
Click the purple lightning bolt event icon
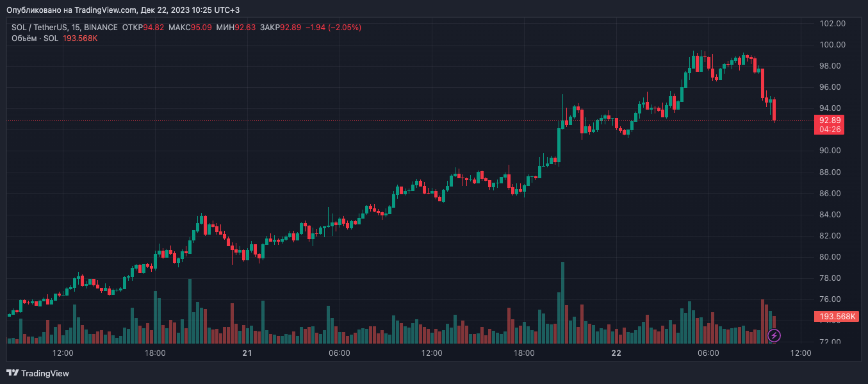(774, 335)
